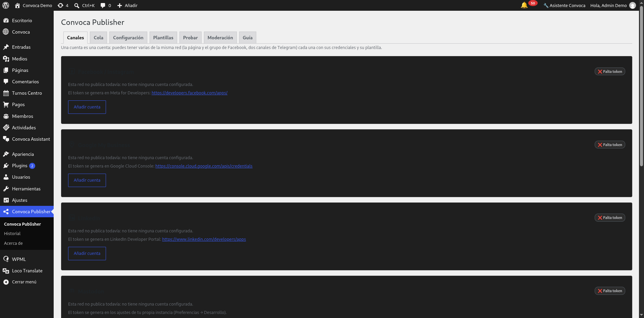Open the Entradas pin icon
The image size is (644, 318).
[x=6, y=47]
